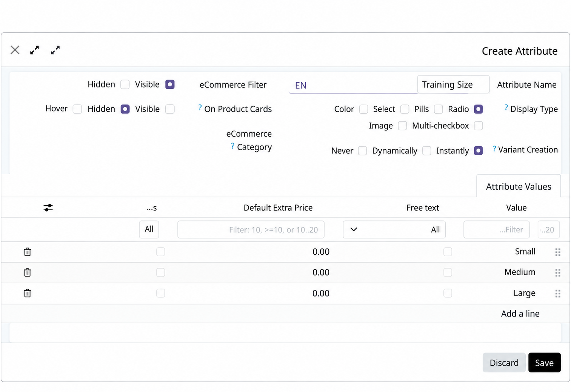Toggle Free text checkbox for Small
This screenshot has height=392, width=571.
click(448, 252)
